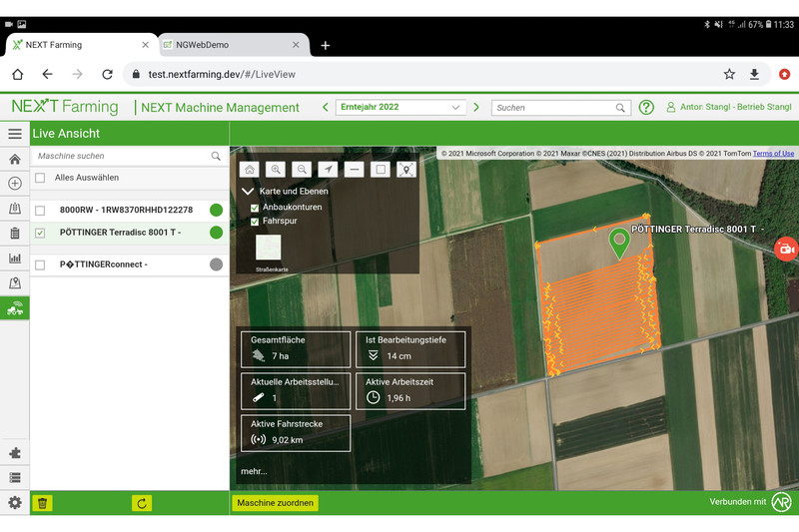The height and width of the screenshot is (532, 799).
Task: Click the machine search magnifier icon
Action: click(x=216, y=157)
